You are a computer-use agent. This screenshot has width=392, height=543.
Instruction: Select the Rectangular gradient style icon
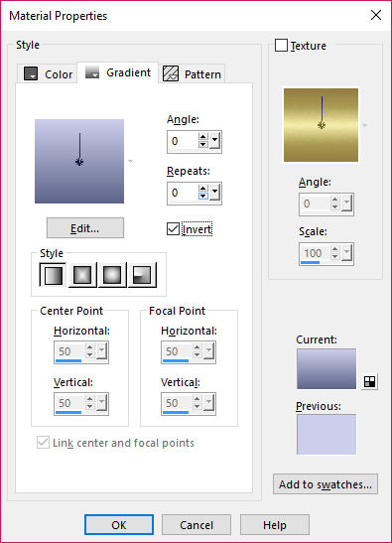coord(82,275)
